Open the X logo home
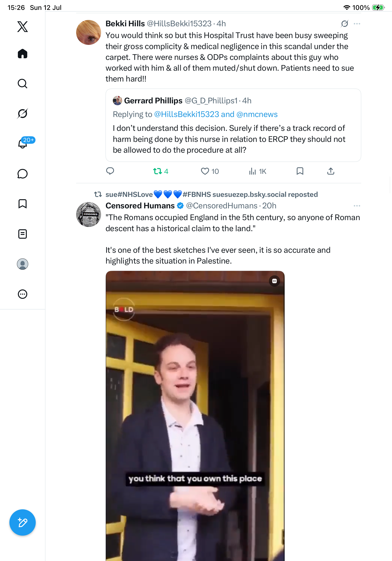The width and height of the screenshot is (392, 561). 23,27
